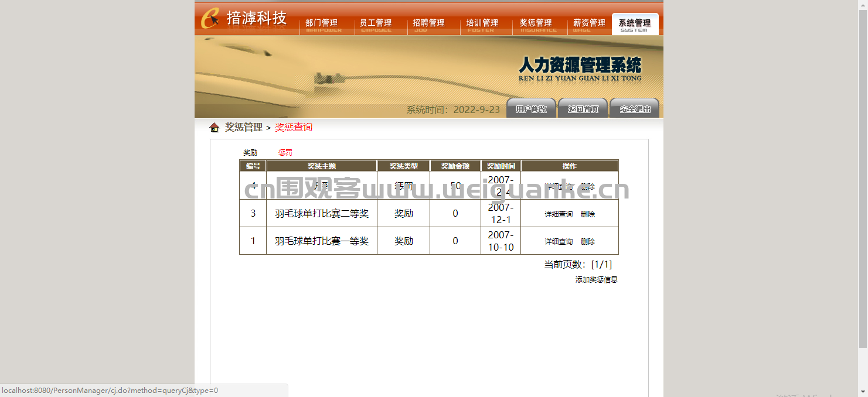Select the 系统管理 tab
Image resolution: width=868 pixels, height=397 pixels.
coord(635,23)
